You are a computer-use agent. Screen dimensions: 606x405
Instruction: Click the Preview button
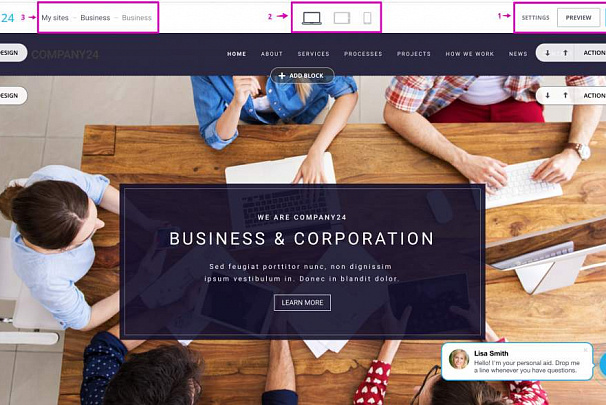(x=578, y=18)
